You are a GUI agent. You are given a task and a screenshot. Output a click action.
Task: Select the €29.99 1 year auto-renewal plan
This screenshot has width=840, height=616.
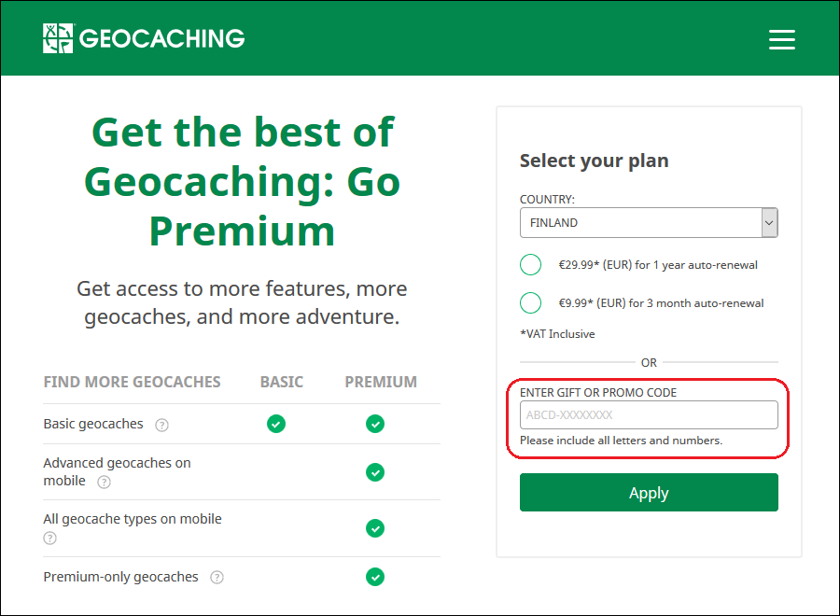pyautogui.click(x=531, y=265)
